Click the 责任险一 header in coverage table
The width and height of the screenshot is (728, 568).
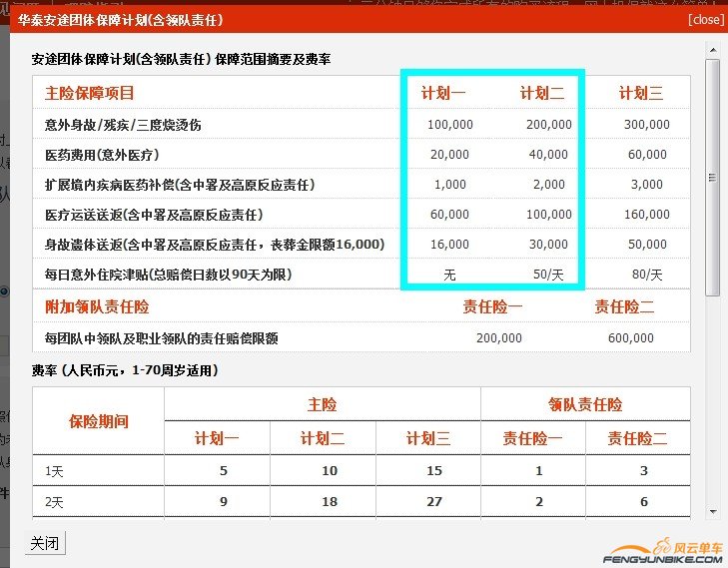click(492, 306)
